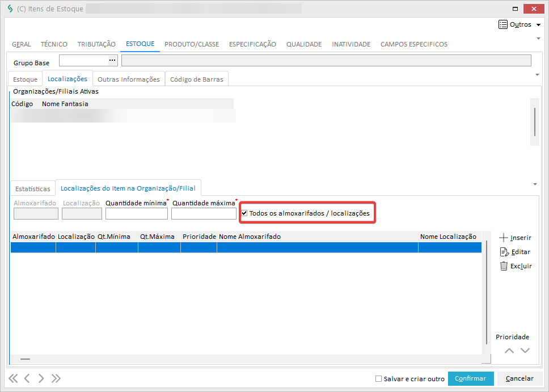This screenshot has width=549, height=392.
Task: Click the Editar pencil icon
Action: point(504,252)
